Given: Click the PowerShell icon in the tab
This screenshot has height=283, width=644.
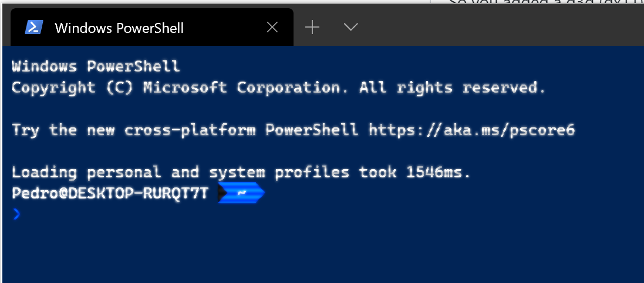Looking at the screenshot, I should tap(34, 27).
